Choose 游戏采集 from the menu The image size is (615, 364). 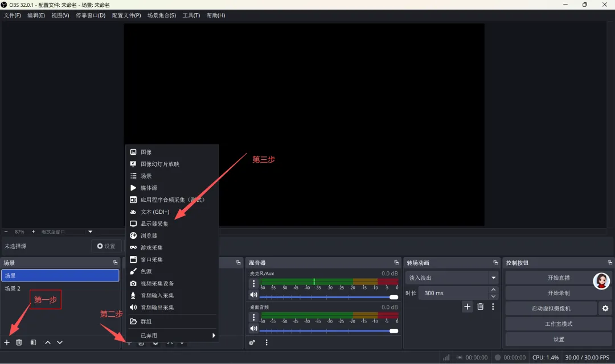pyautogui.click(x=172, y=247)
